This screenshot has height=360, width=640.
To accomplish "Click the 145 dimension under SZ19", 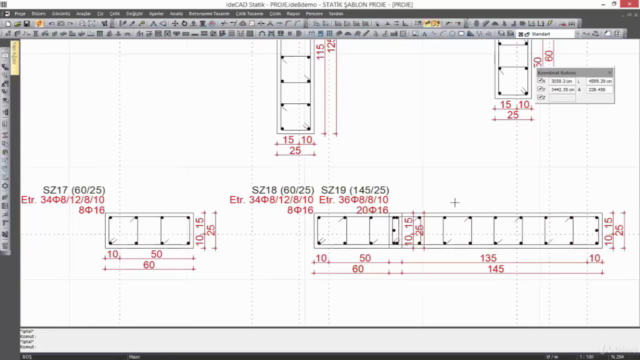I will [x=496, y=269].
